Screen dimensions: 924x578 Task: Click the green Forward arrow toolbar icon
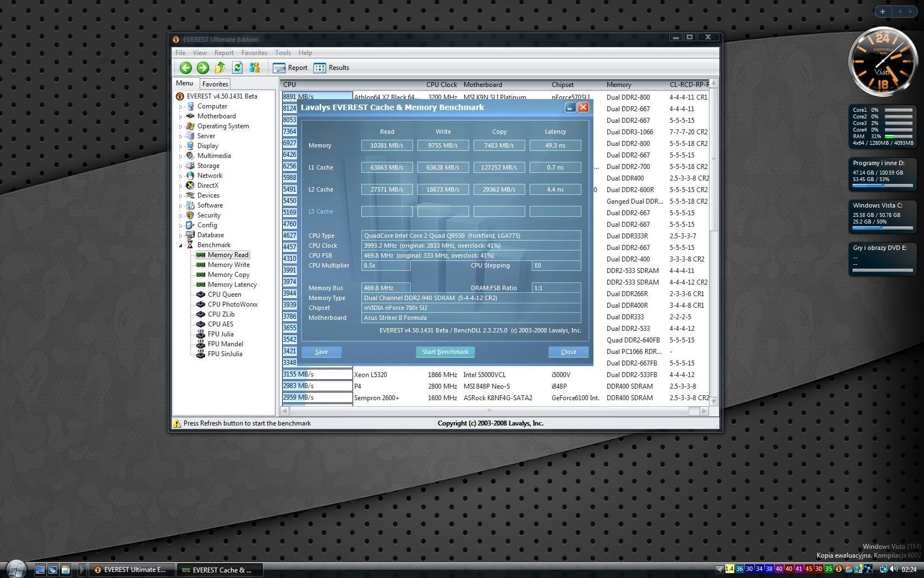coord(203,68)
